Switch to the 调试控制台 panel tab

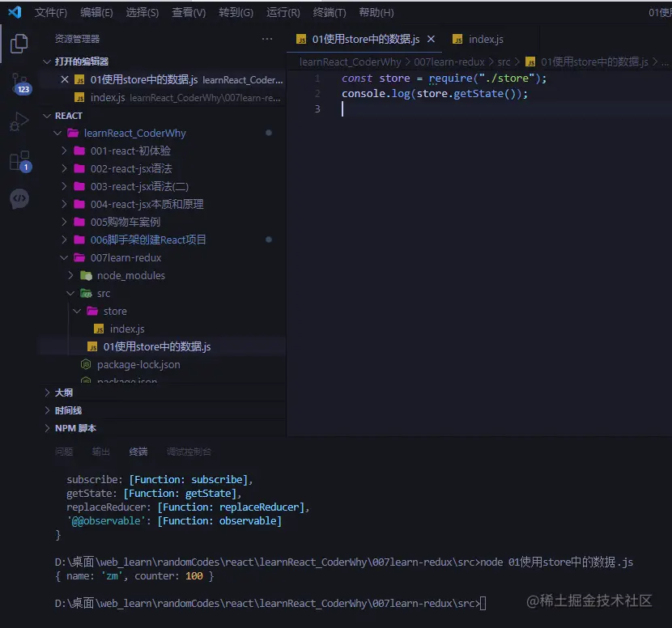coord(189,452)
